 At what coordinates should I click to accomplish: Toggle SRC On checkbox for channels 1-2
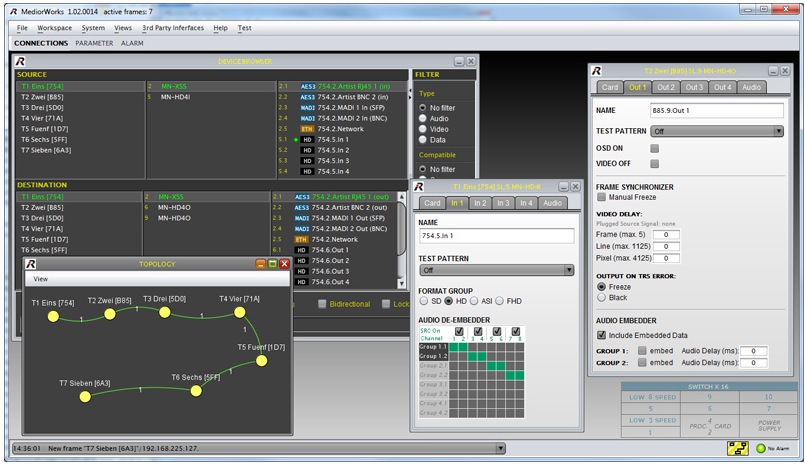(x=459, y=332)
